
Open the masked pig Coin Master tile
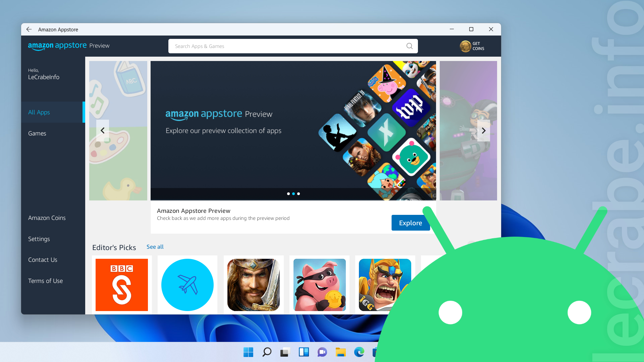point(320,285)
